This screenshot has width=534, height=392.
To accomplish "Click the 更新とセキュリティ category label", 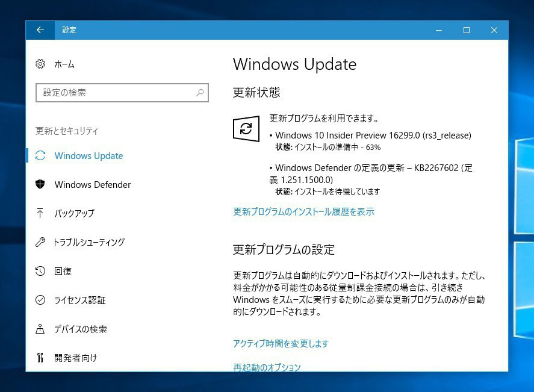I will [67, 131].
